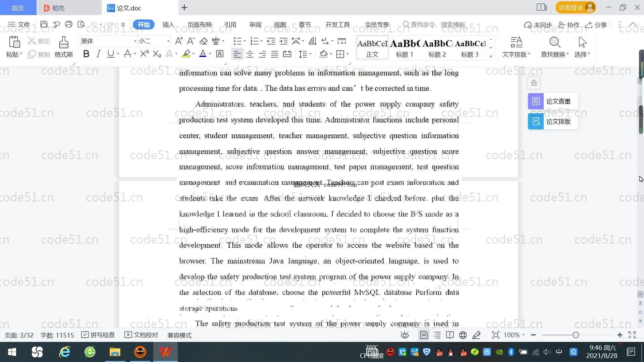Expand numbered list options dropdown
Screen dimensions: 644x362
click(261, 41)
